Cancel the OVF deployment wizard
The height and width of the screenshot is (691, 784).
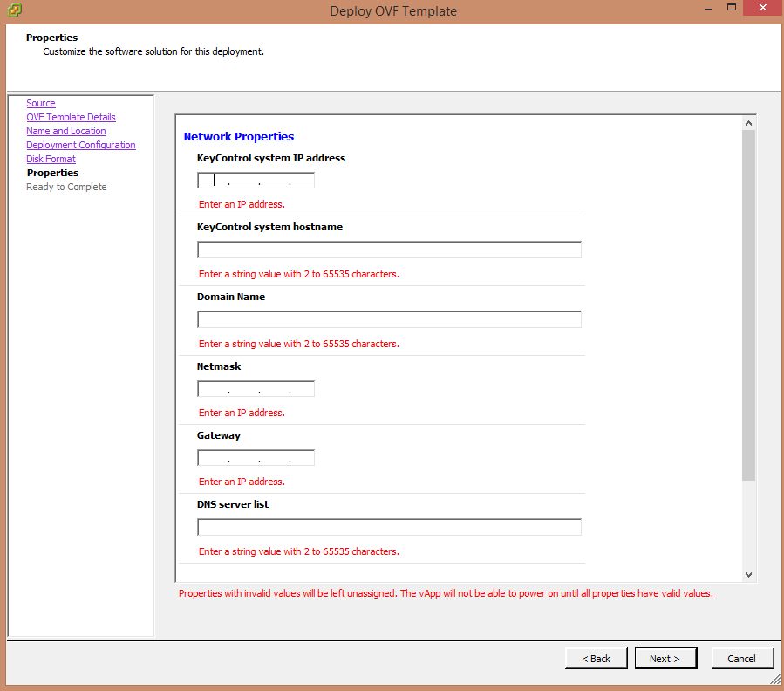pos(742,659)
